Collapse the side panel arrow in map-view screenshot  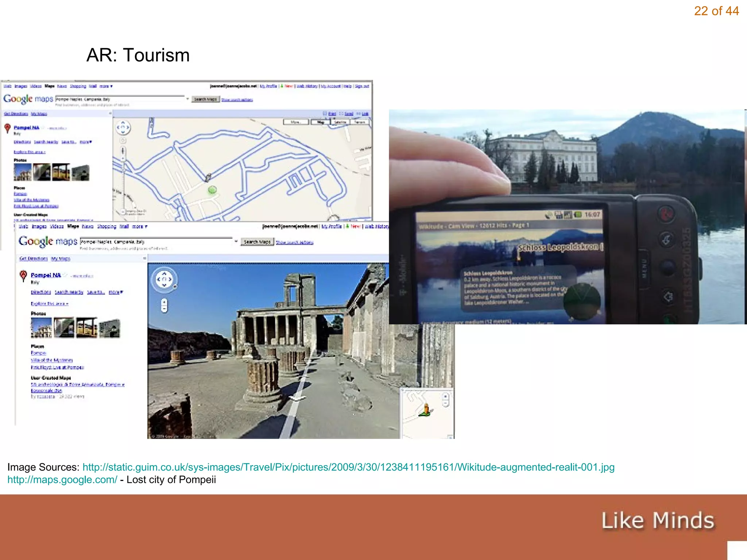tap(110, 113)
